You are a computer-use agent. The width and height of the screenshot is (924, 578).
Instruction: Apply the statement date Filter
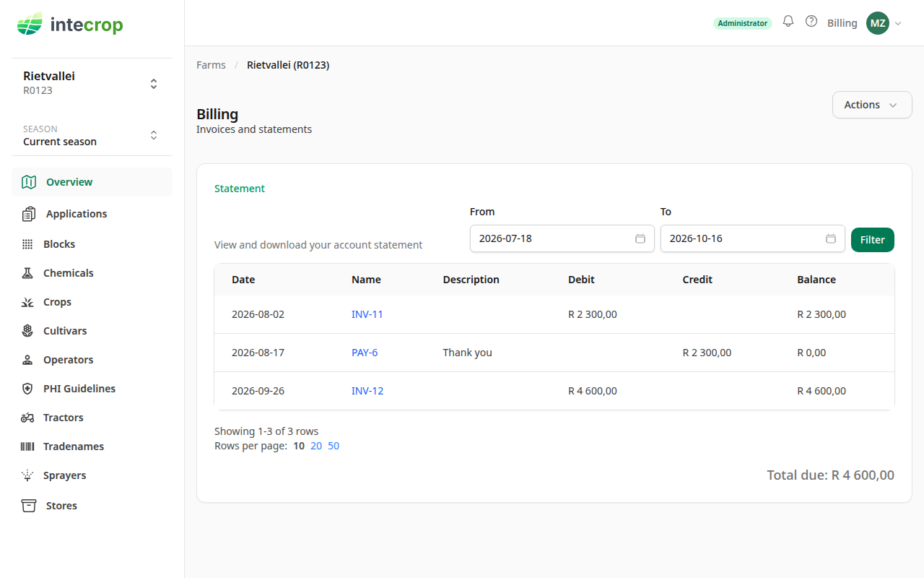pyautogui.click(x=873, y=240)
